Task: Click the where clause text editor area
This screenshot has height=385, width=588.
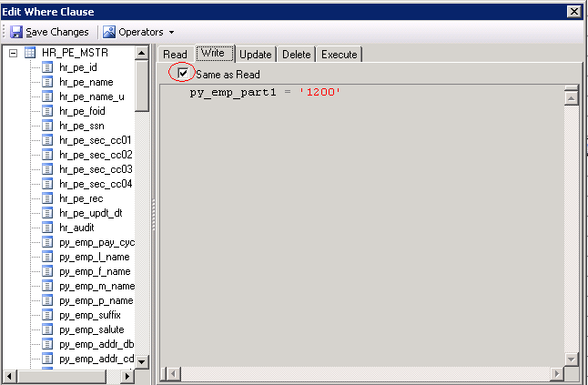Action: pyautogui.click(x=364, y=228)
